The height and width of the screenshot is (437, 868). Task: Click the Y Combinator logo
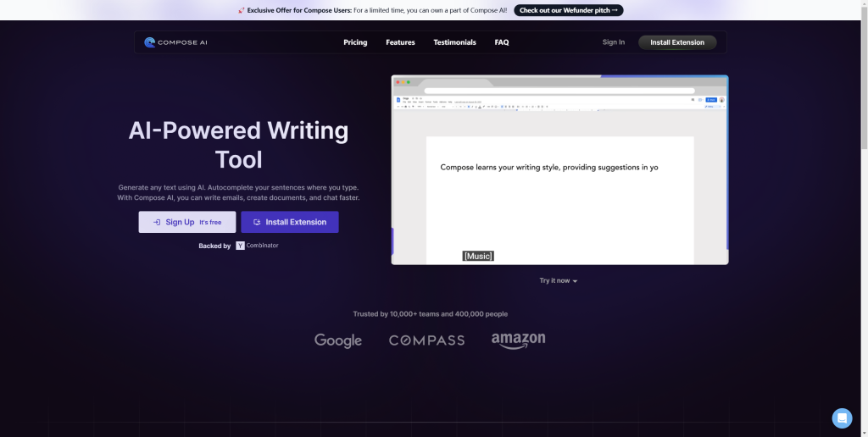click(x=257, y=246)
